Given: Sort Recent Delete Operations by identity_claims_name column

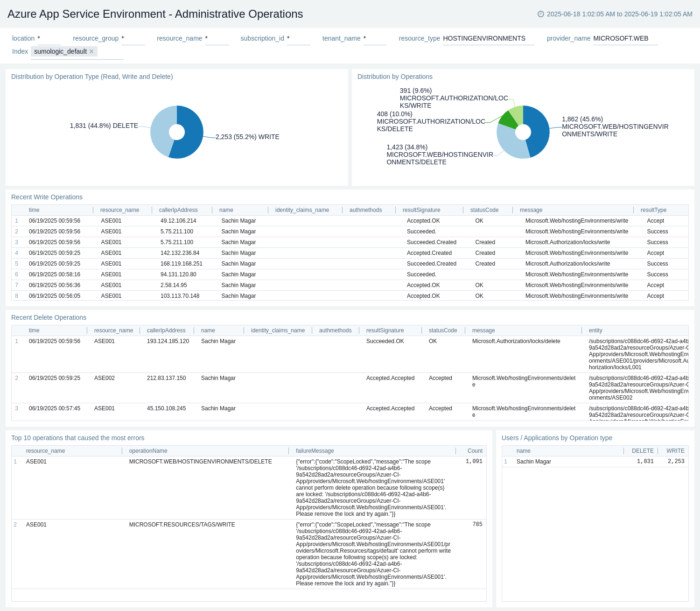Looking at the screenshot, I should coord(278,330).
